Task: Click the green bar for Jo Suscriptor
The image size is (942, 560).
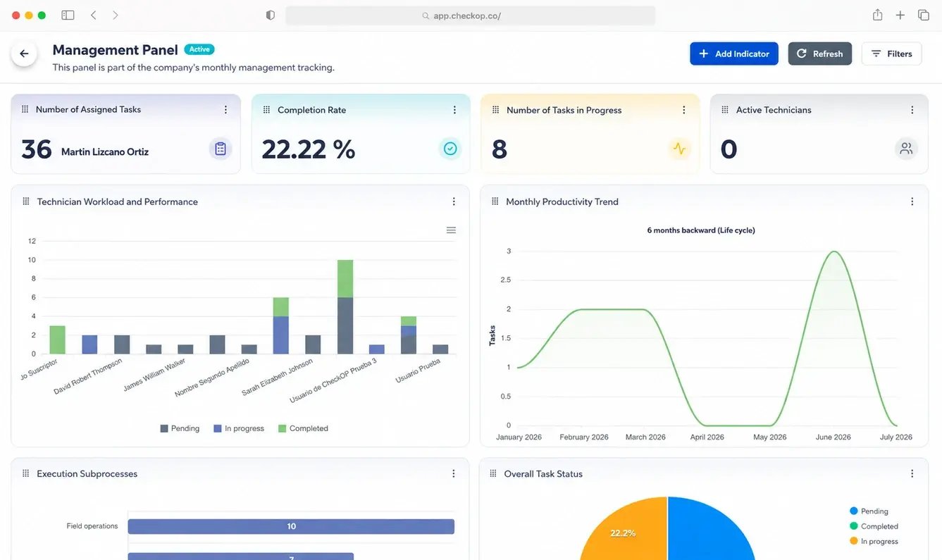Action: pos(57,340)
